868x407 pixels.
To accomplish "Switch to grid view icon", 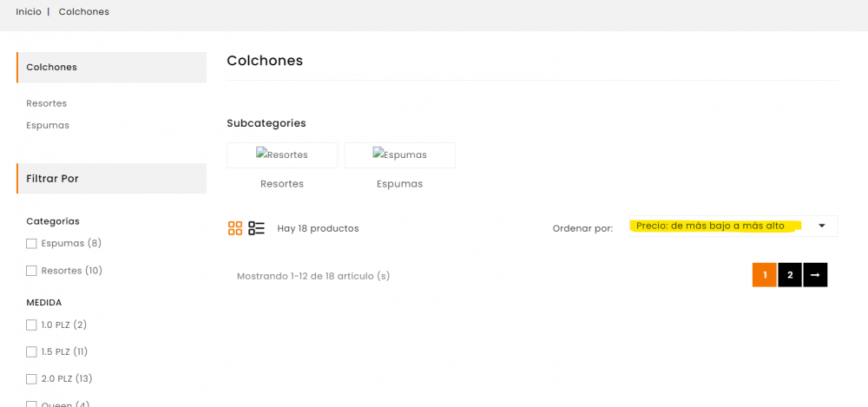I will (235, 228).
